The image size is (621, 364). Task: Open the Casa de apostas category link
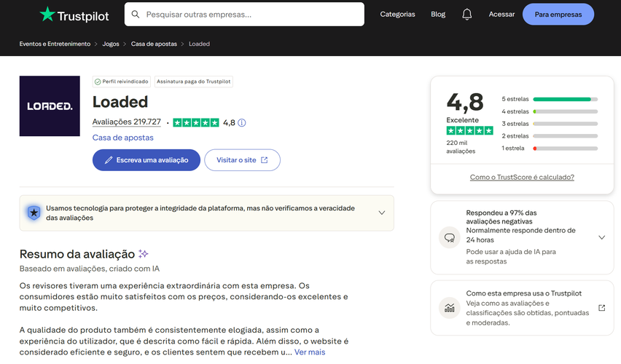coord(122,138)
